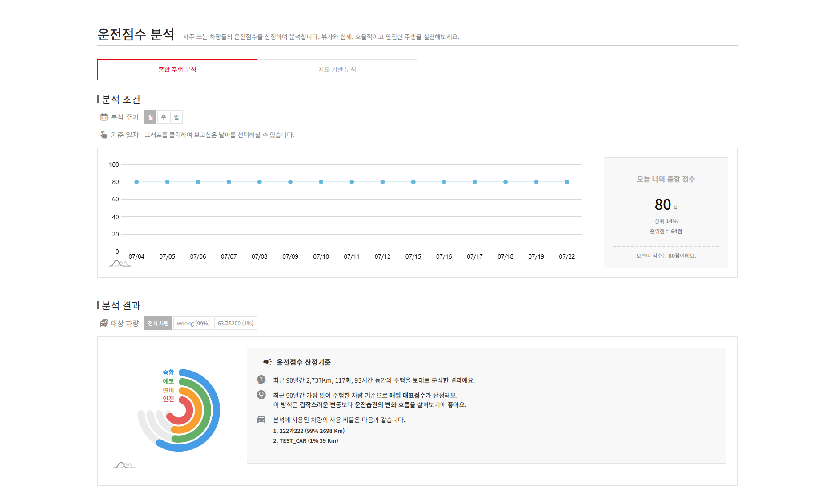Click the car icon in criteria box
The height and width of the screenshot is (504, 834).
coord(261,420)
